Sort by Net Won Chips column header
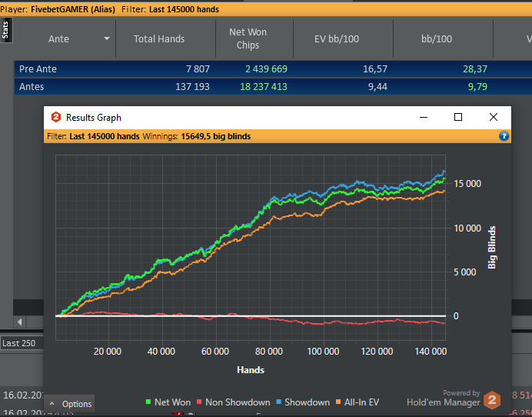Viewport: 532px width, 417px height. tap(248, 38)
